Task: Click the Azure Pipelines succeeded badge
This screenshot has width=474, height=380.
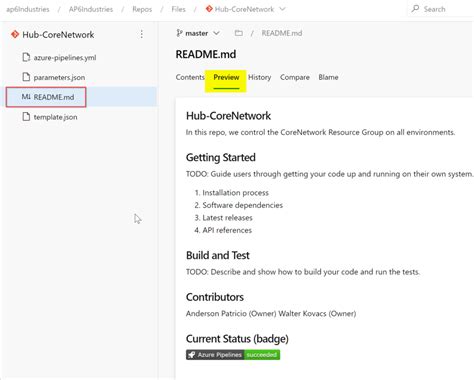Action: coord(233,355)
